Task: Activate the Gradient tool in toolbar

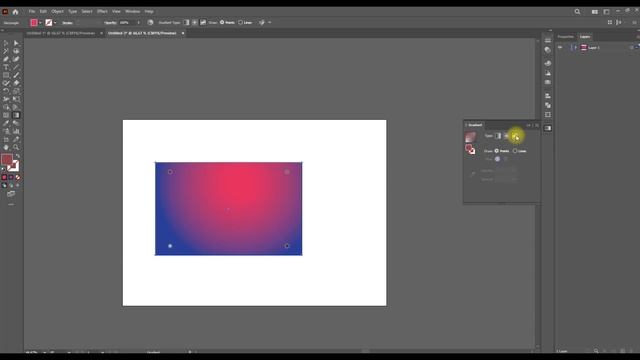Action: [x=16, y=115]
